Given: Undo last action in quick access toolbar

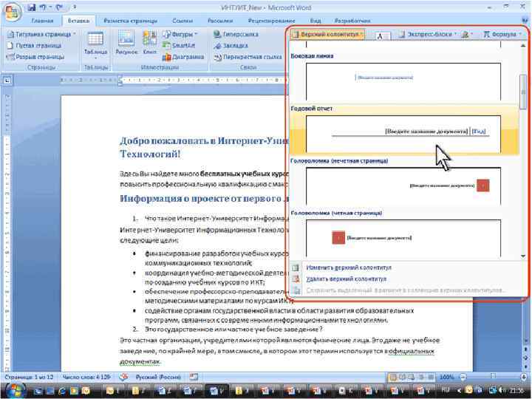Looking at the screenshot, I should 43,7.
